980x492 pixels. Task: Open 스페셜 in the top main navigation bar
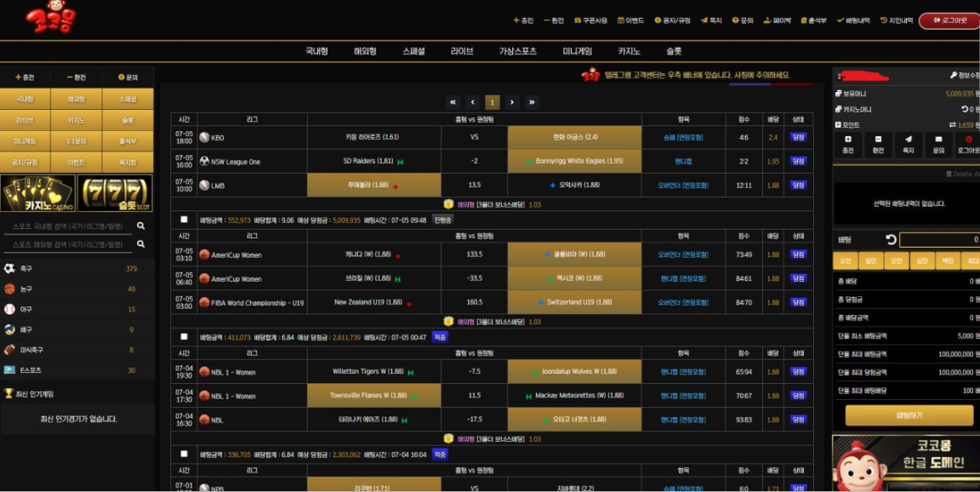413,51
